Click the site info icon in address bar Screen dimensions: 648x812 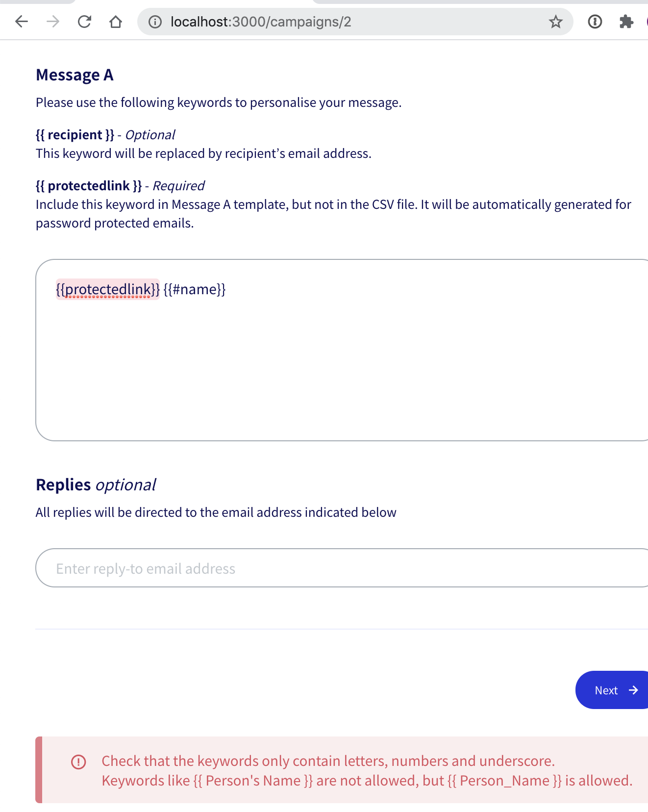154,22
